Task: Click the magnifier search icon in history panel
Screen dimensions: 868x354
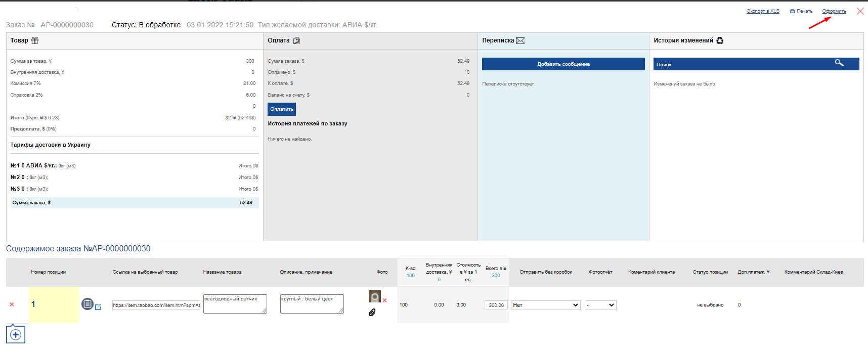Action: click(839, 63)
